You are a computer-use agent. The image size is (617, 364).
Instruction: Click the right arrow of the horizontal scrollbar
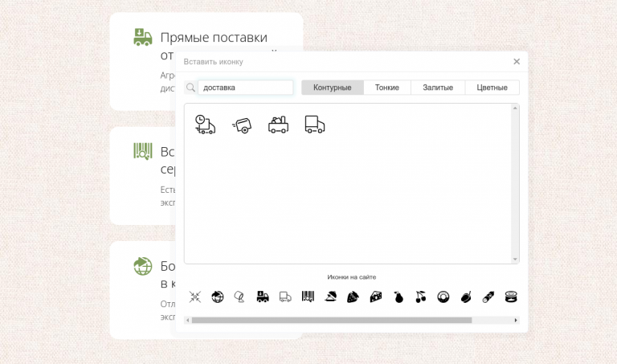[516, 320]
